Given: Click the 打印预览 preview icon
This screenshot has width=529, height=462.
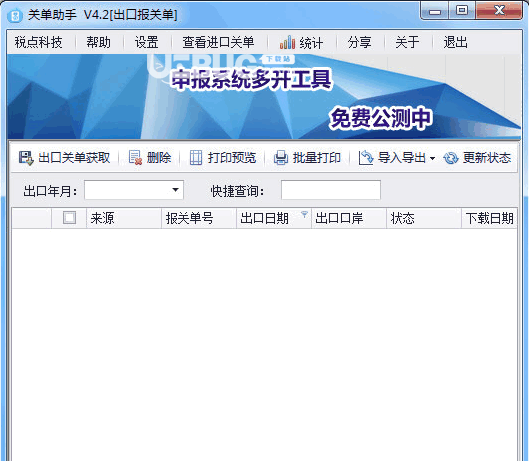Looking at the screenshot, I should pos(196,158).
